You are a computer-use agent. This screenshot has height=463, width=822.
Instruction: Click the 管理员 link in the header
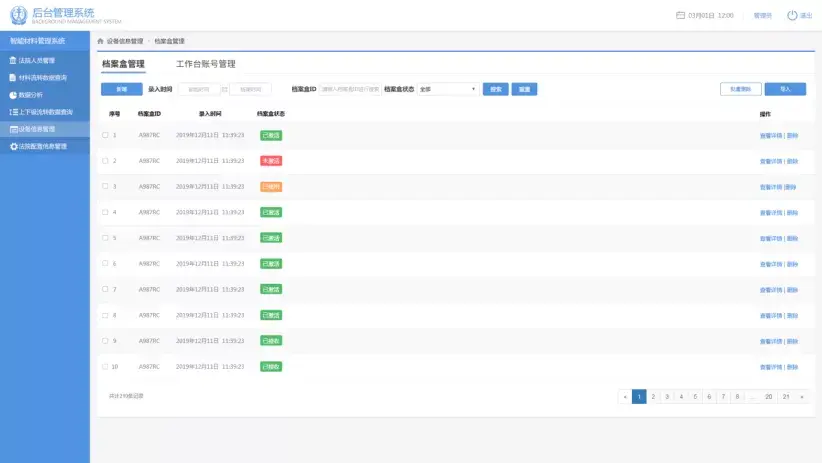(763, 16)
